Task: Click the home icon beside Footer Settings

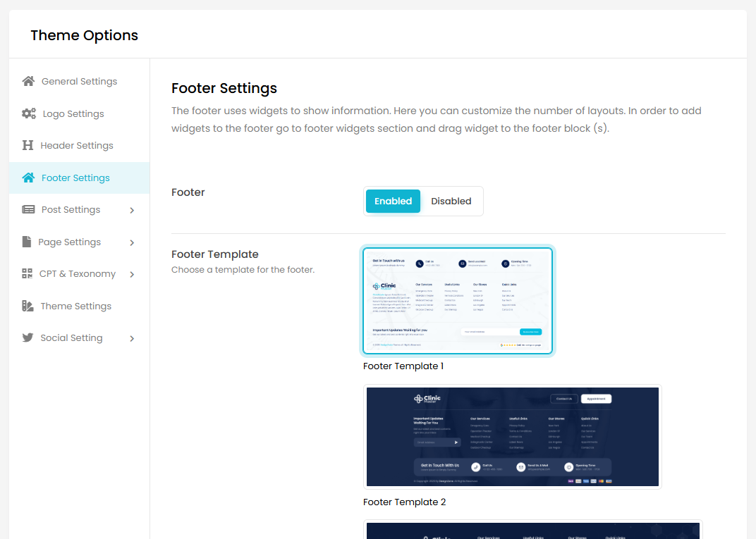Action: click(x=28, y=178)
